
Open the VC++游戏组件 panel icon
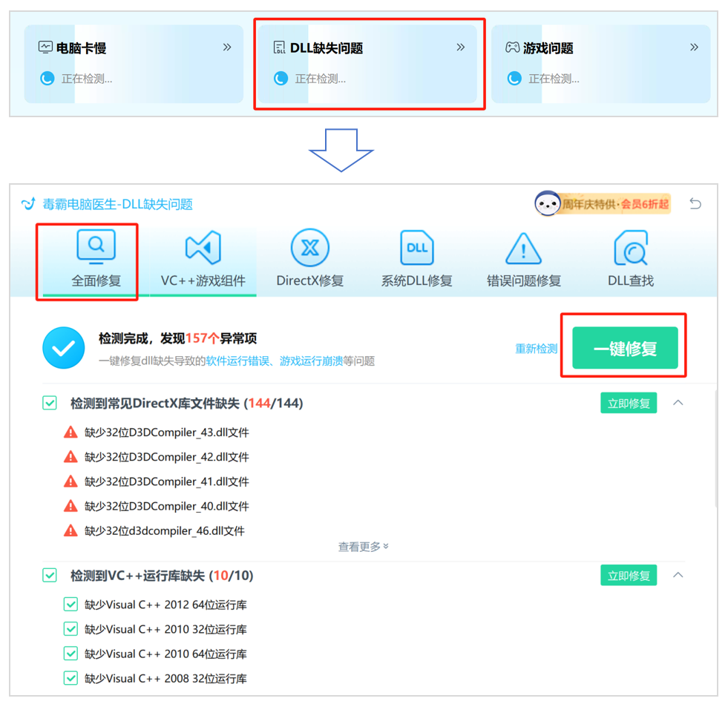pos(203,247)
